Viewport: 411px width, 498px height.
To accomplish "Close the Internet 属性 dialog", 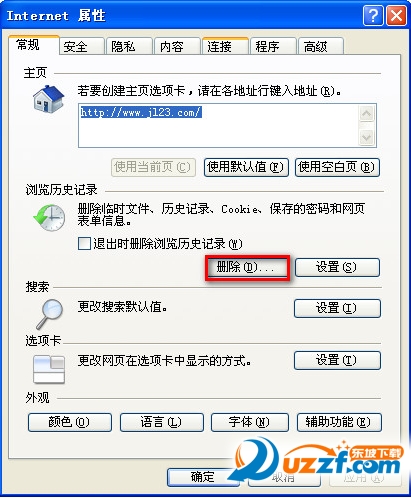I will click(x=396, y=15).
